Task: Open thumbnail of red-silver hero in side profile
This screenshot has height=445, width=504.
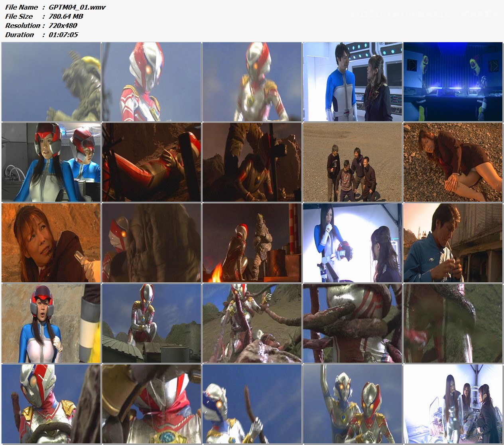Action: [x=152, y=82]
